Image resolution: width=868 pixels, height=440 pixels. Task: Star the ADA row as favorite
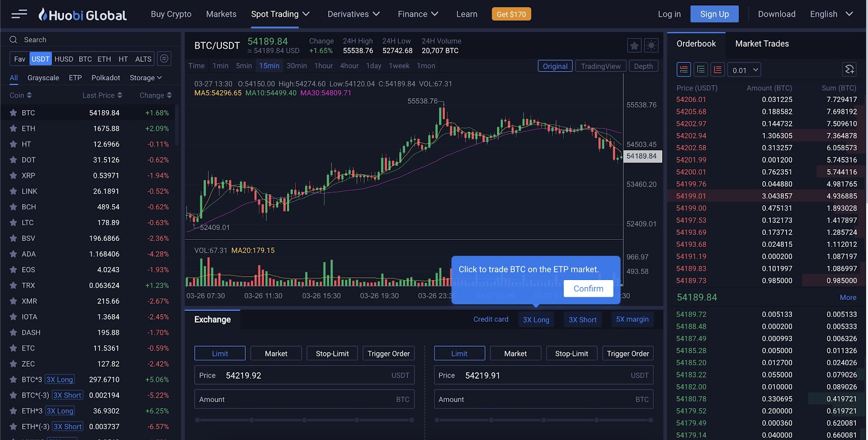pyautogui.click(x=13, y=254)
